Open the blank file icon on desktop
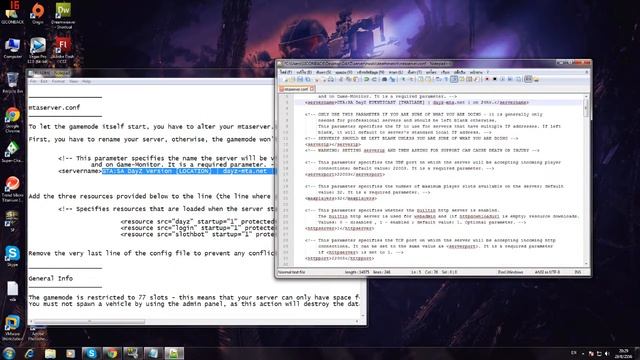 pyautogui.click(x=12, y=291)
